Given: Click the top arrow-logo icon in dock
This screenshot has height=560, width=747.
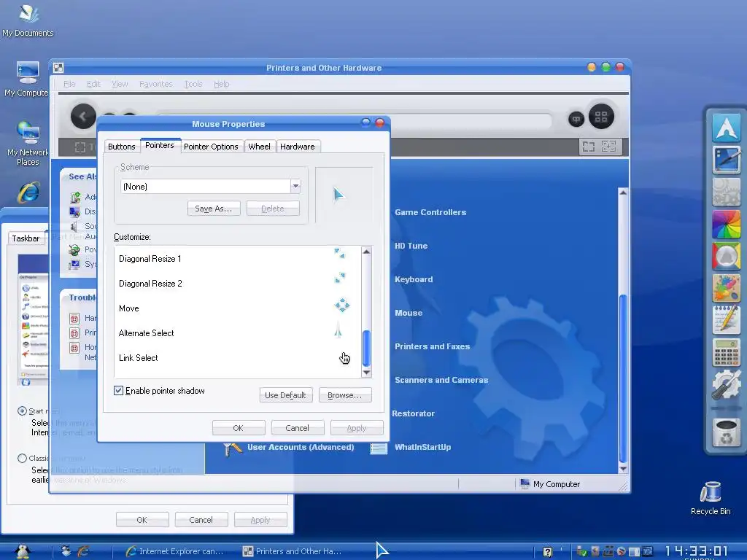Looking at the screenshot, I should 726,128.
